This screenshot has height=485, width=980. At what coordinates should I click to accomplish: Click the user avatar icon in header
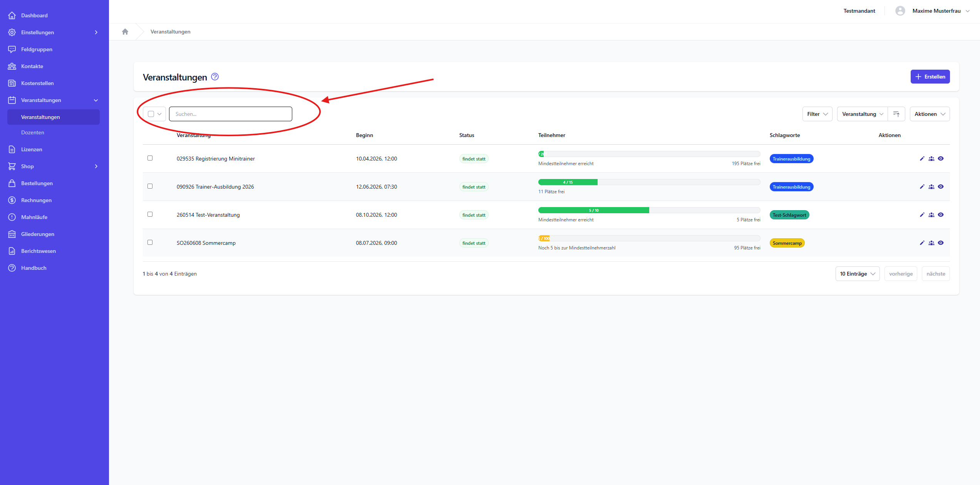pos(900,11)
